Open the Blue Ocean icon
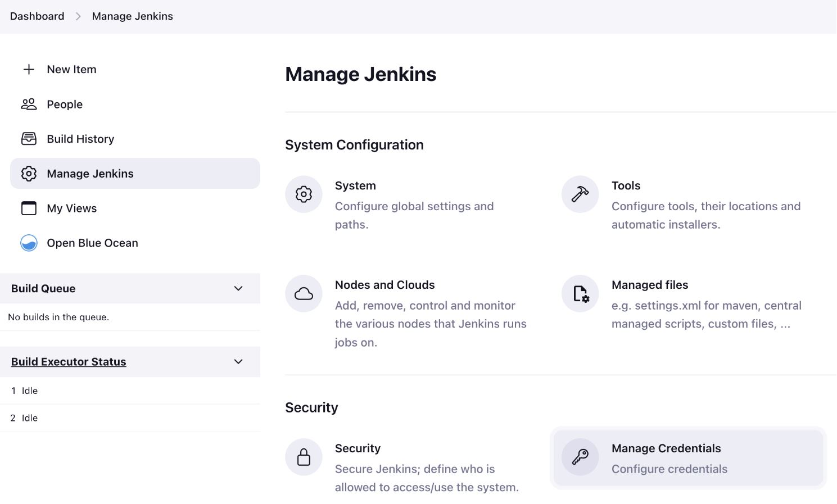 tap(29, 243)
